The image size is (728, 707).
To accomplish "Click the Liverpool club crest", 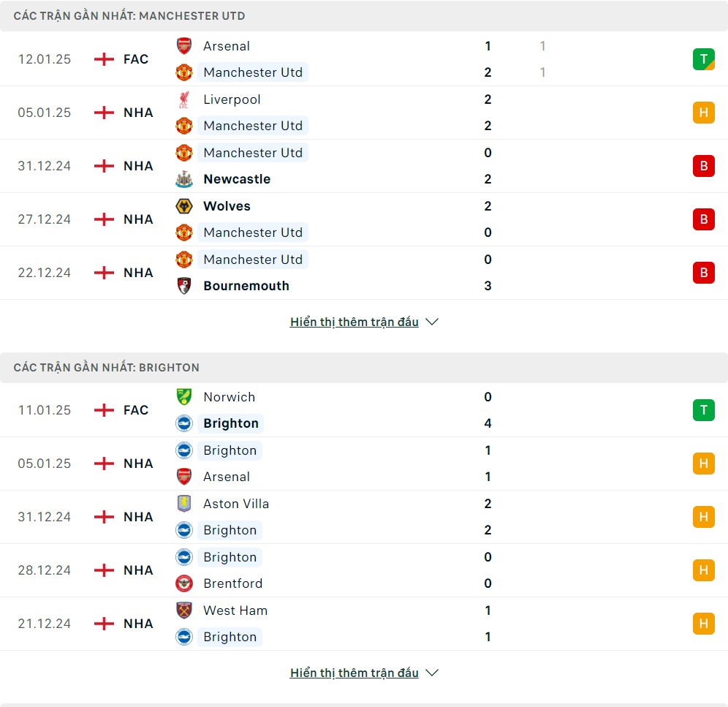I will pyautogui.click(x=184, y=99).
